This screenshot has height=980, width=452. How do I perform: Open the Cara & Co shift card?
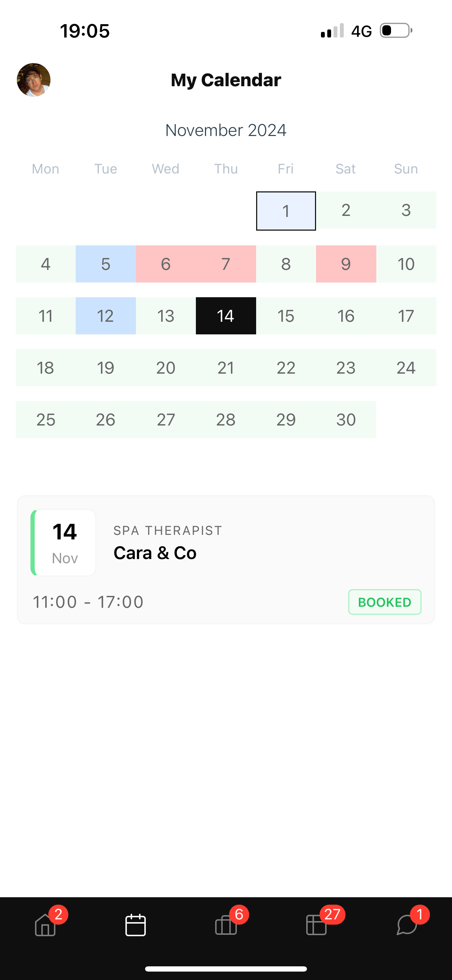pos(226,560)
